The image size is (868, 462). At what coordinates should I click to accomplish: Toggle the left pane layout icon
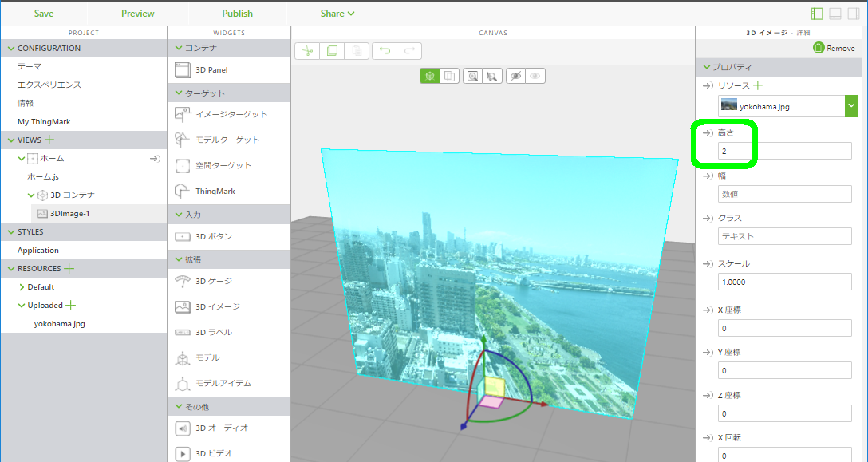(x=817, y=14)
